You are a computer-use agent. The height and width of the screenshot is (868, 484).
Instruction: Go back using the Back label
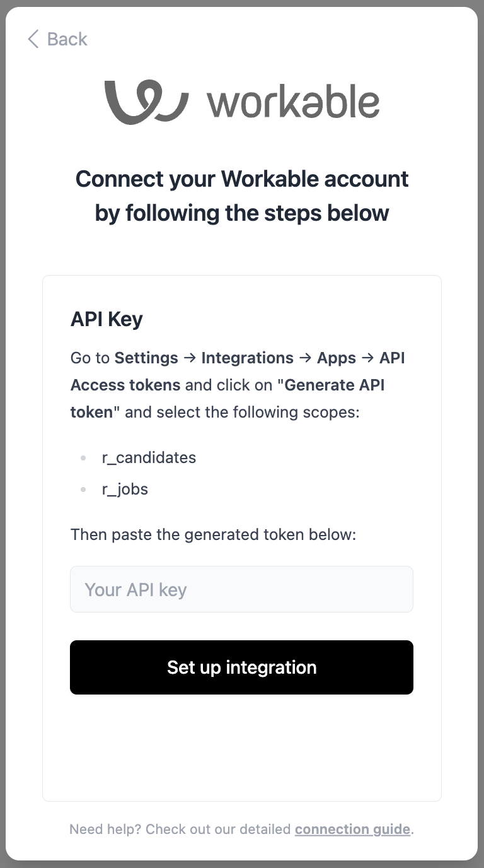point(67,39)
